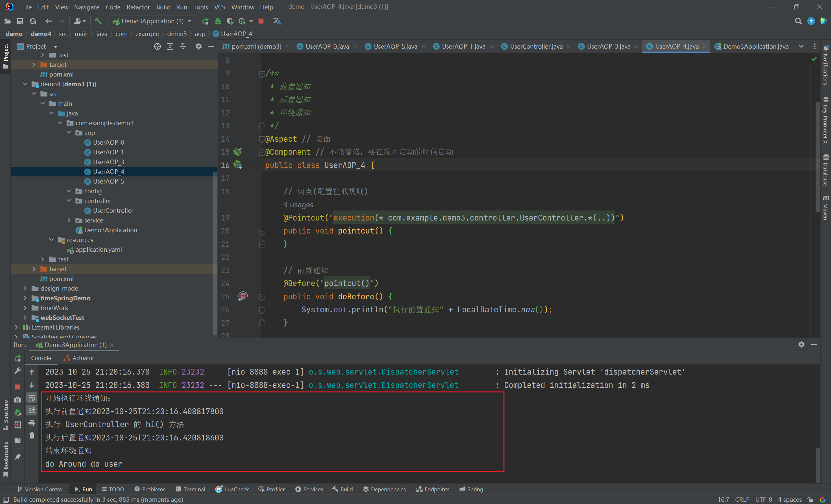Expand the design-mode folder
The width and height of the screenshot is (831, 504).
click(x=25, y=288)
